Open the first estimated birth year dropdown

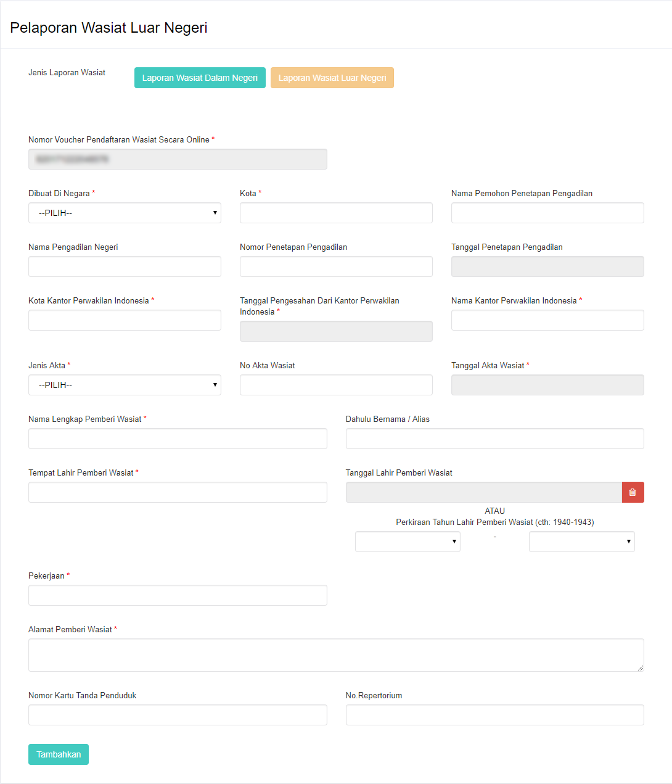(408, 542)
